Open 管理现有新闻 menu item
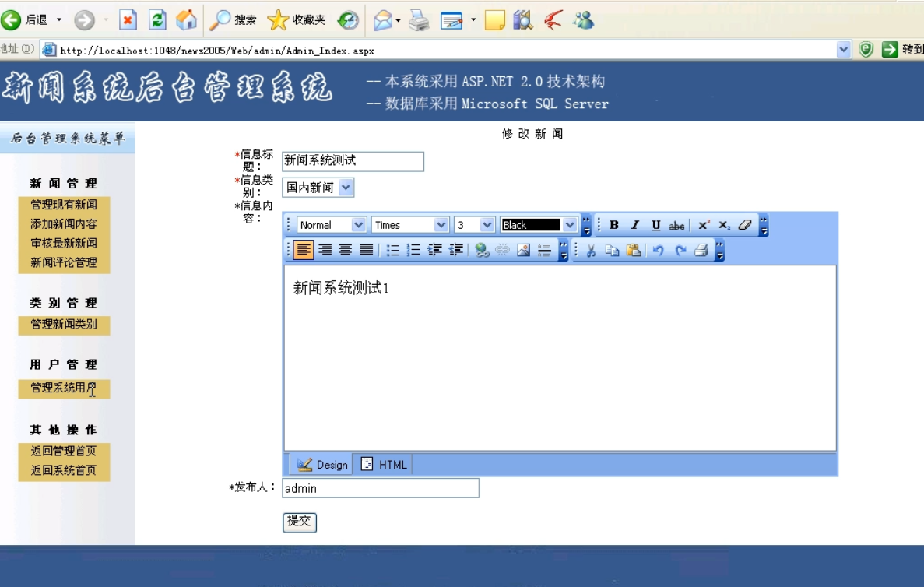924x587 pixels. [64, 205]
